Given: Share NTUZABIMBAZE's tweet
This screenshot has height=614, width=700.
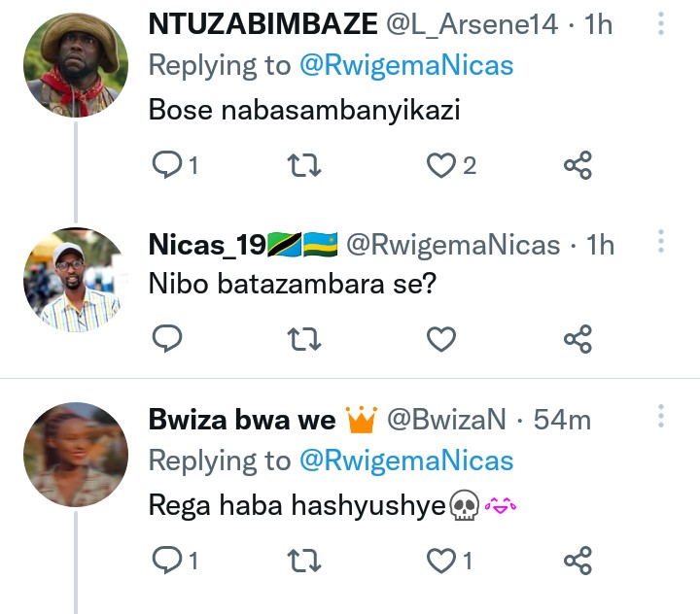Looking at the screenshot, I should click(577, 166).
